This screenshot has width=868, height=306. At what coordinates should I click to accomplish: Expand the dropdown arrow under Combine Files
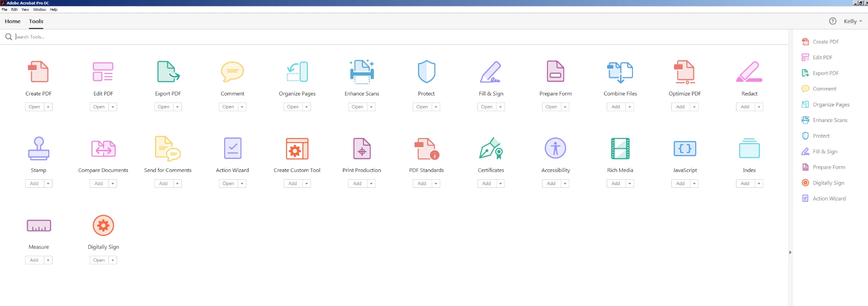[x=630, y=107]
